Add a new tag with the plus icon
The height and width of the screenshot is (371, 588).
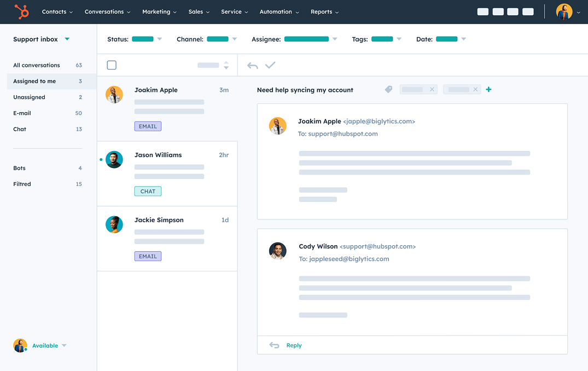(x=488, y=89)
